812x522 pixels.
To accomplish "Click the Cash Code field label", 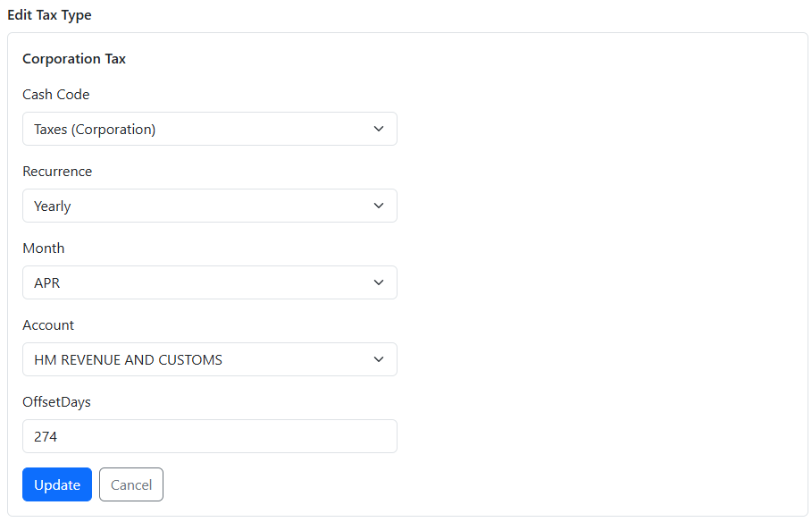I will tap(55, 94).
